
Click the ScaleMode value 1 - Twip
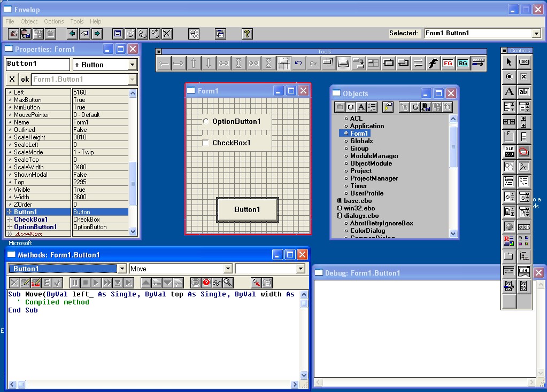[83, 152]
